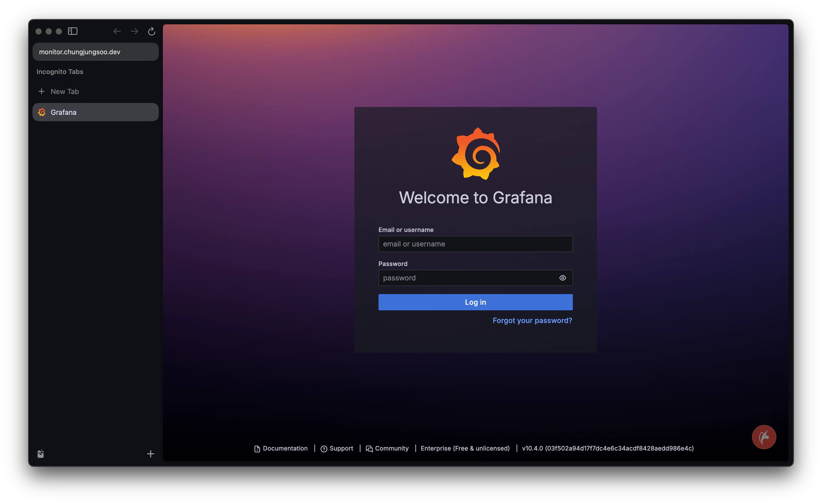Show the password with the eye icon

click(x=562, y=278)
